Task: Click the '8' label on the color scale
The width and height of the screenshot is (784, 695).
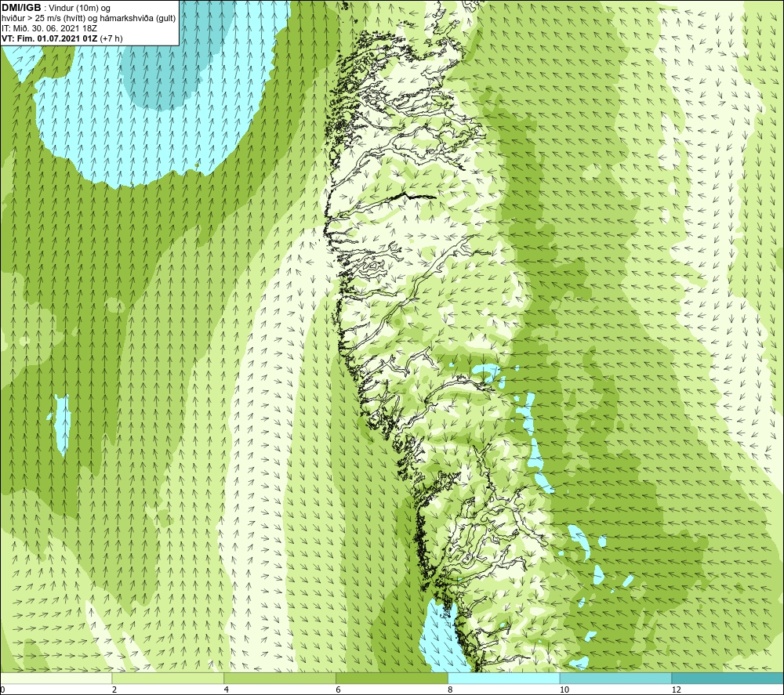Action: click(451, 690)
